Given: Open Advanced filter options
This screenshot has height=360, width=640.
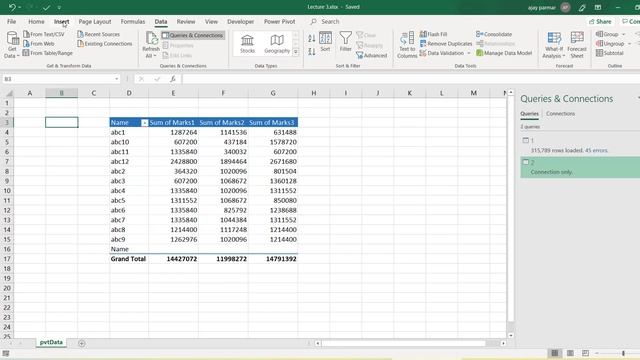Looking at the screenshot, I should click(371, 56).
